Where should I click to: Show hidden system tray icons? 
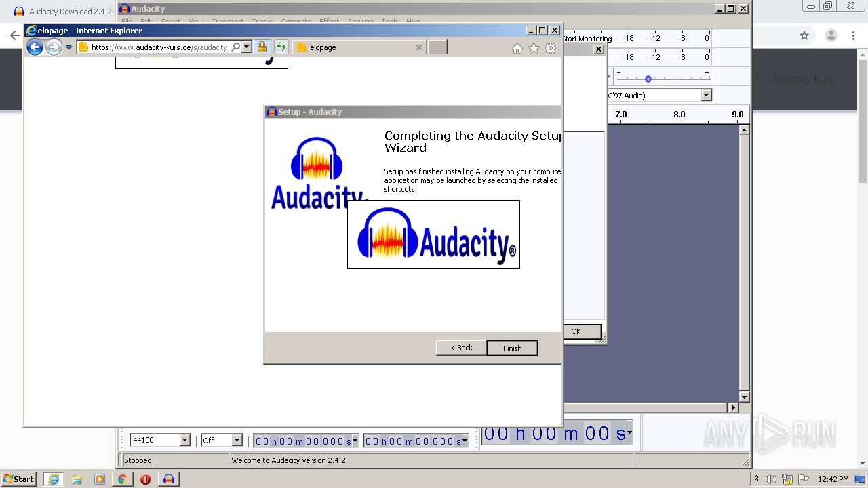[757, 479]
